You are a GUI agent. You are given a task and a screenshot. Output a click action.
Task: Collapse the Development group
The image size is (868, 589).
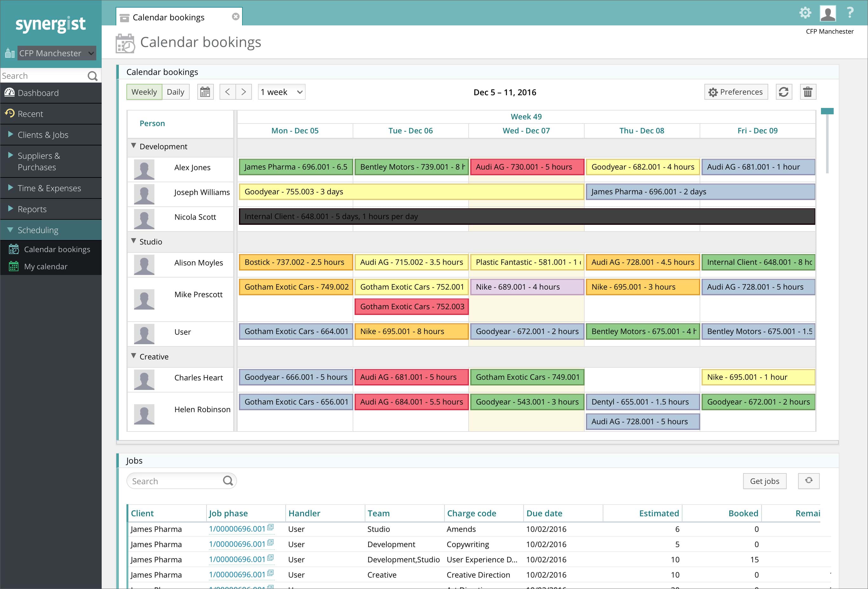(x=134, y=145)
